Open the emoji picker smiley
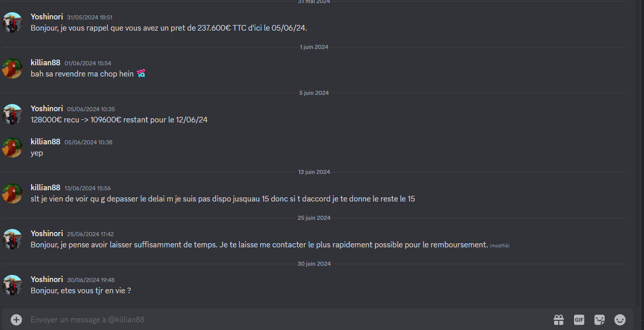Screen dimensions: 644x330 click(620, 320)
